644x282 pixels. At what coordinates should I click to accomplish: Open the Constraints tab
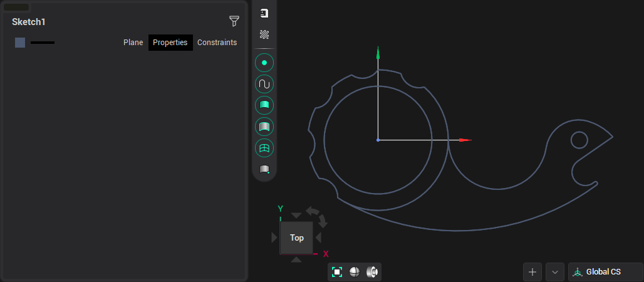[x=217, y=43]
